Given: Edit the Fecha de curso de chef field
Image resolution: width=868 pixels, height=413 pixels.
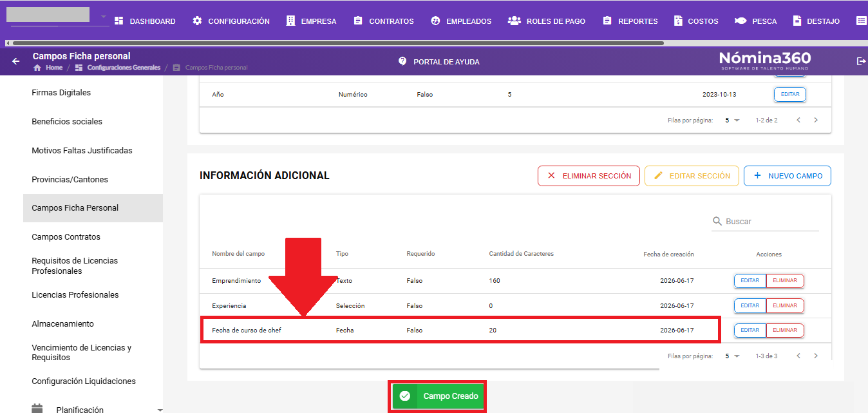Looking at the screenshot, I should [x=750, y=330].
